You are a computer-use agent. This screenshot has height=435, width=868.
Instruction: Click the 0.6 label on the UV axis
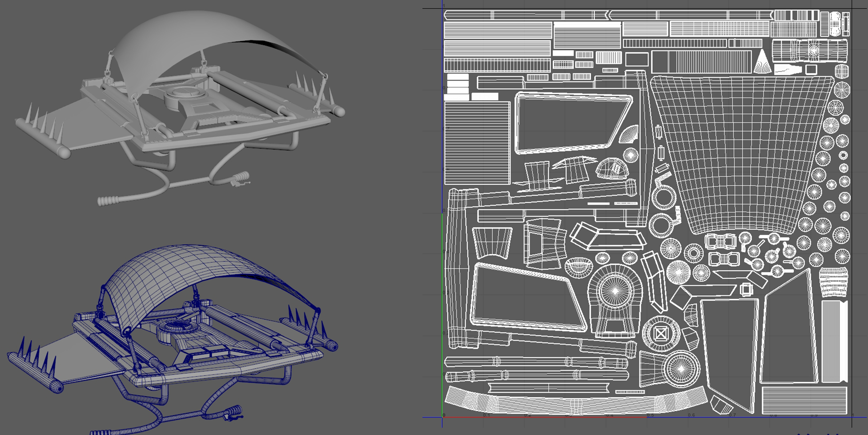click(x=691, y=415)
